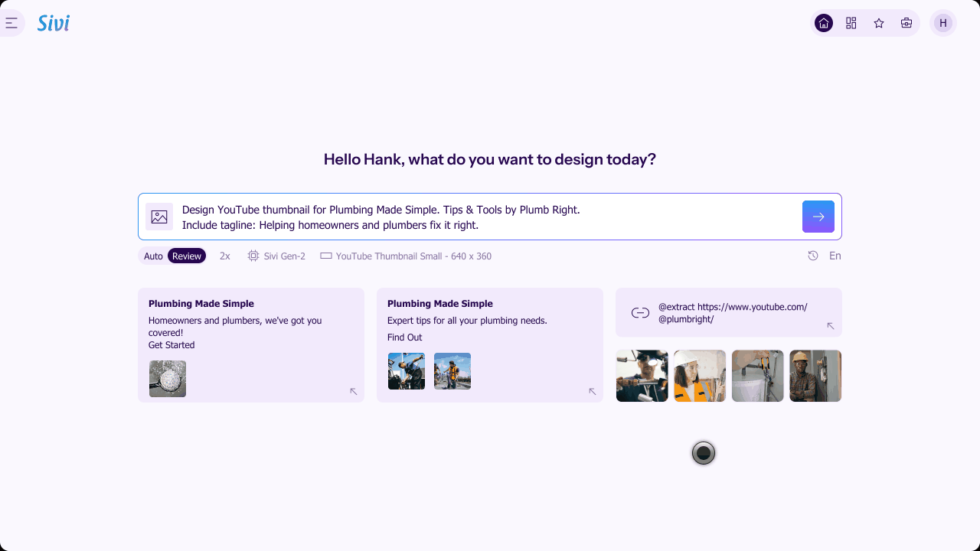Open the YouTube Thumbnail Small size selector
The height and width of the screenshot is (551, 980).
406,256
